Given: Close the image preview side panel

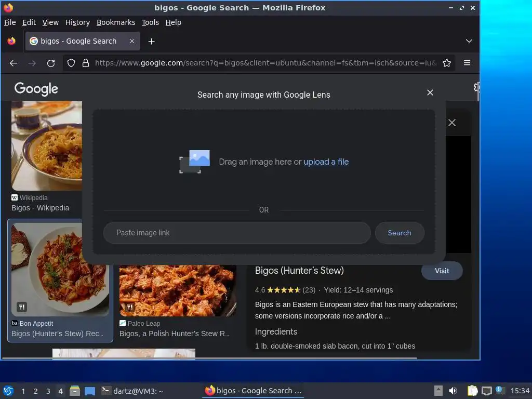Looking at the screenshot, I should tap(452, 123).
